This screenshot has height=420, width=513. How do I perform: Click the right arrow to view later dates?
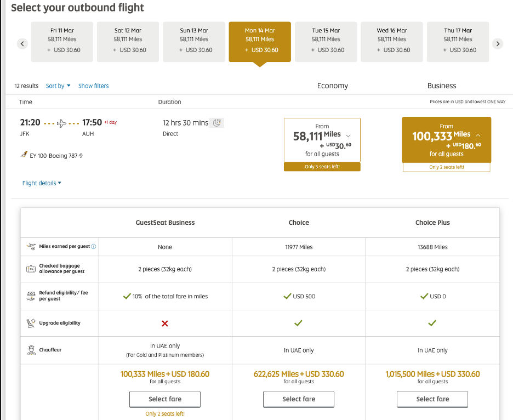pos(498,43)
